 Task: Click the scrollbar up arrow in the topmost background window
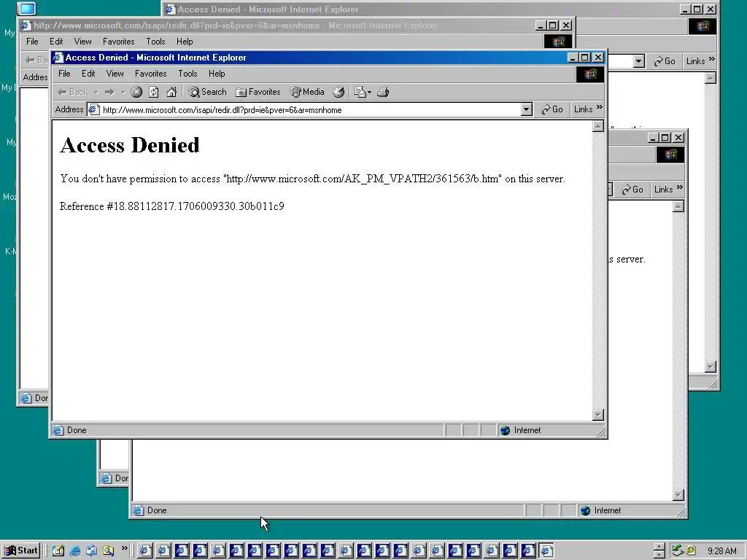click(711, 78)
